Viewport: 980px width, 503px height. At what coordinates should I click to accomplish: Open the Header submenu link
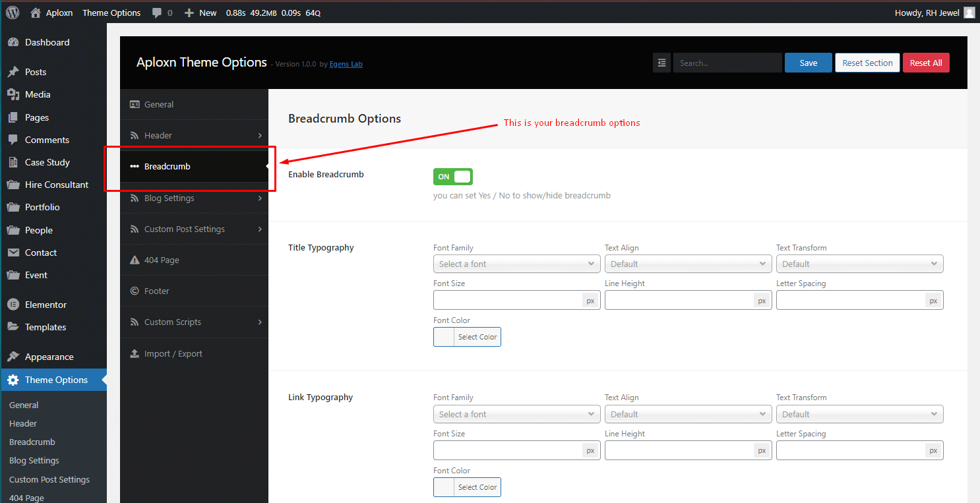click(x=23, y=423)
